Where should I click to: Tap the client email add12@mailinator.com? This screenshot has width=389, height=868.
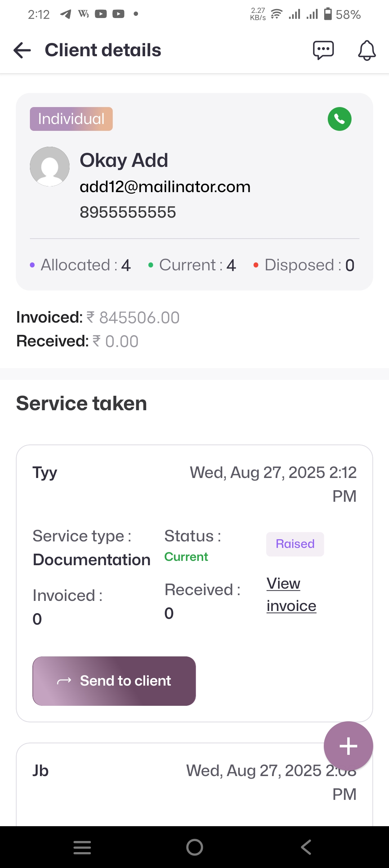(165, 187)
